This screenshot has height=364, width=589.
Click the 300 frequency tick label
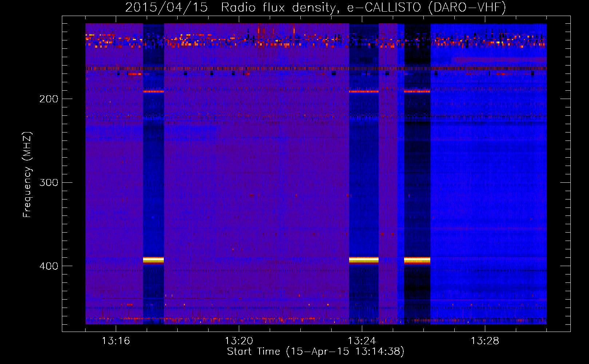point(49,182)
